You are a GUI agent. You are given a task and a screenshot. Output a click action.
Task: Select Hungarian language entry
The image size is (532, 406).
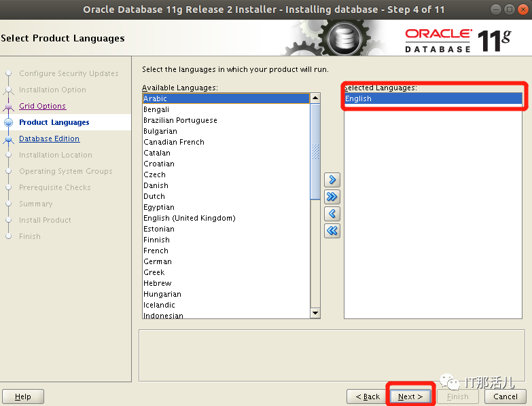pyautogui.click(x=226, y=294)
